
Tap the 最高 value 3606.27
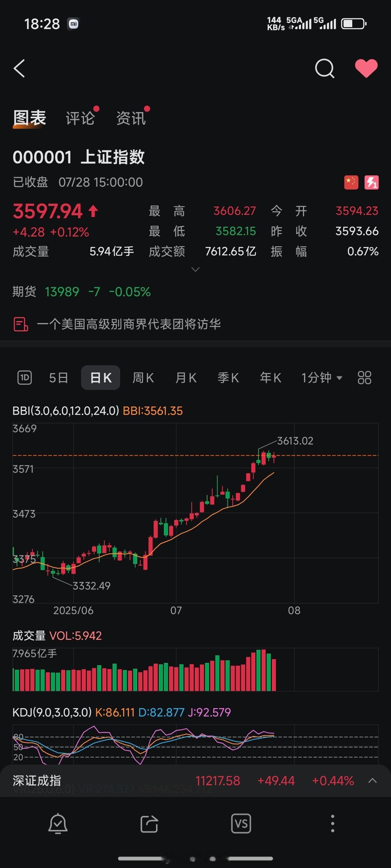[x=235, y=211]
